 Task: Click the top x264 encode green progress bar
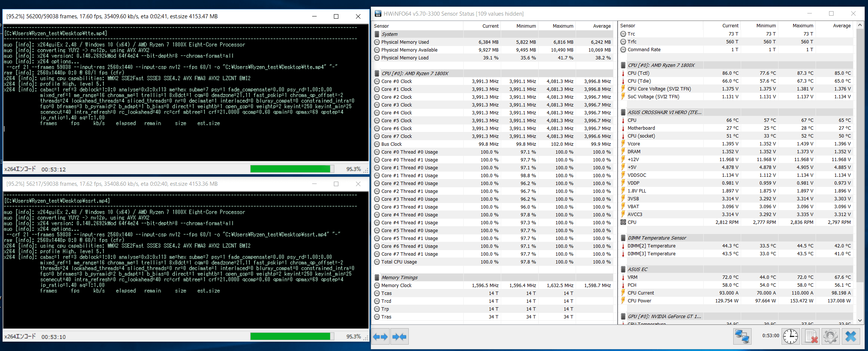click(x=292, y=169)
